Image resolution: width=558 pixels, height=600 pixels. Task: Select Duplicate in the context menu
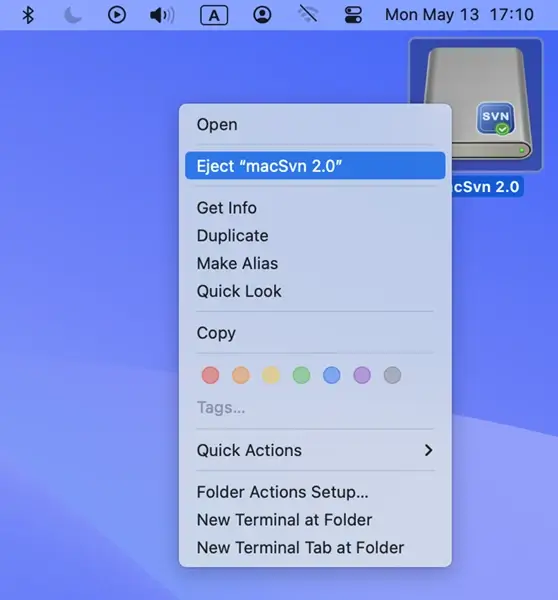coord(315,236)
